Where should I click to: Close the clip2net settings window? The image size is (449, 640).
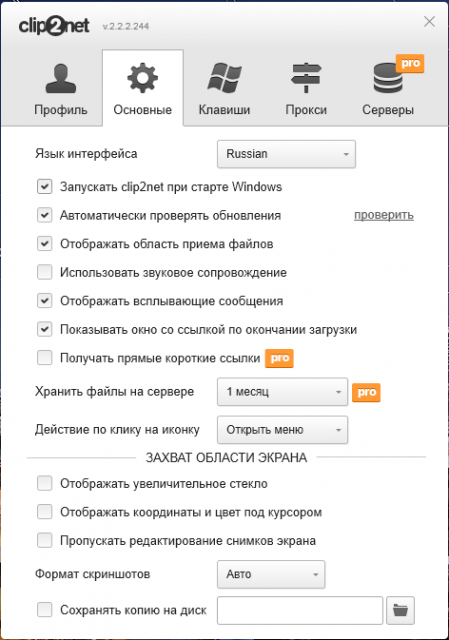coord(429,22)
